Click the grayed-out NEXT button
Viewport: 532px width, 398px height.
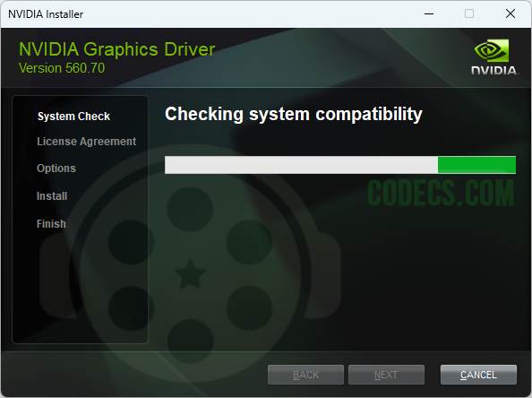click(386, 375)
